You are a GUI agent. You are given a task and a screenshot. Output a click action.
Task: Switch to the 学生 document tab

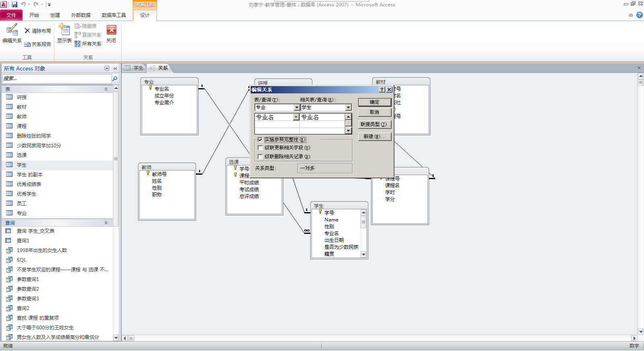click(x=134, y=68)
